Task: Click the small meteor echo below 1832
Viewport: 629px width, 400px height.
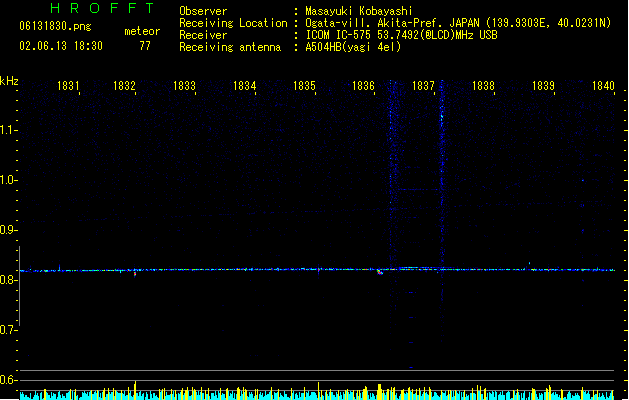Action: point(135,274)
